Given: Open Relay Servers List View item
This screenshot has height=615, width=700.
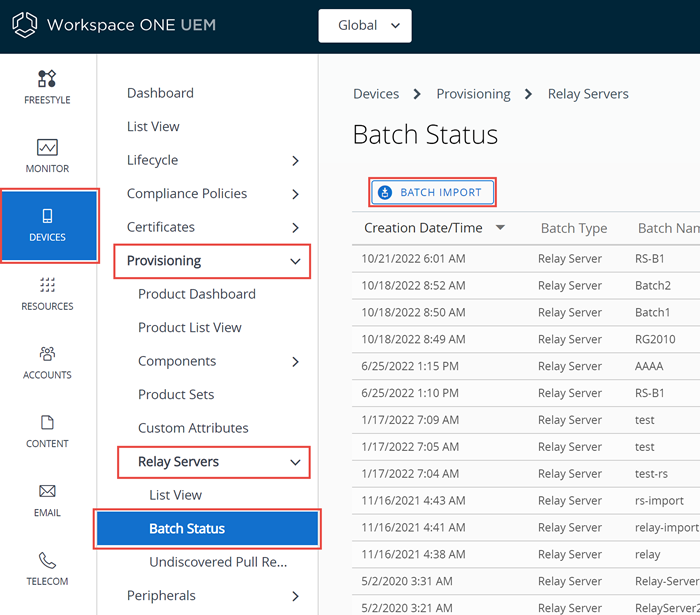Looking at the screenshot, I should [175, 494].
